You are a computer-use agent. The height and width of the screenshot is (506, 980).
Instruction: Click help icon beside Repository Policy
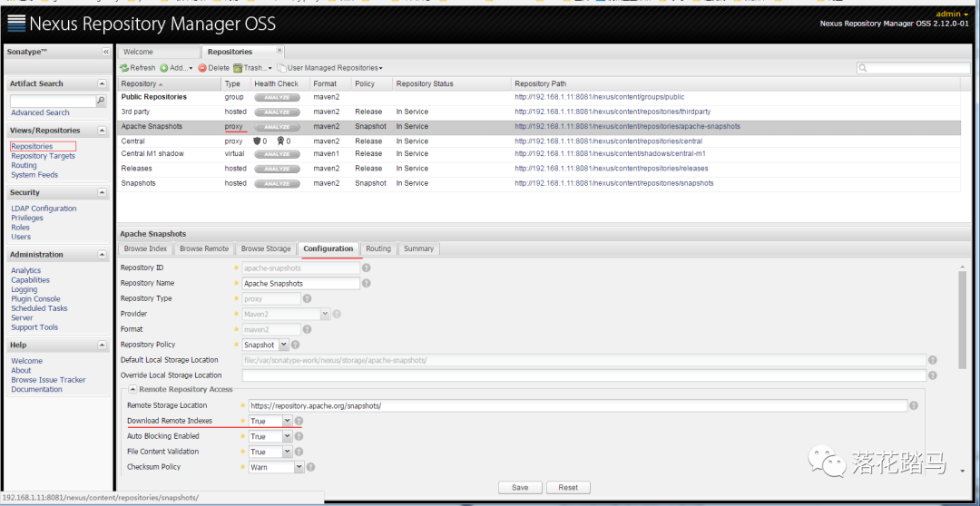click(295, 345)
